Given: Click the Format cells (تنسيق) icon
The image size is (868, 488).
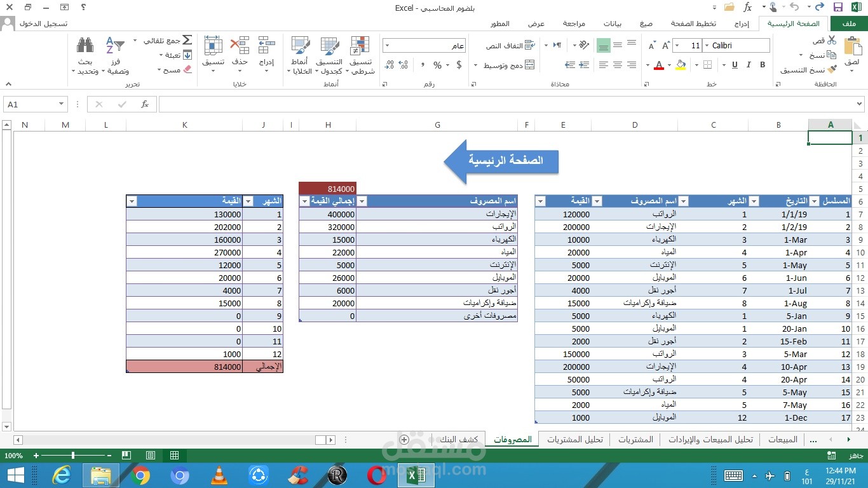Looking at the screenshot, I should pyautogui.click(x=213, y=45).
